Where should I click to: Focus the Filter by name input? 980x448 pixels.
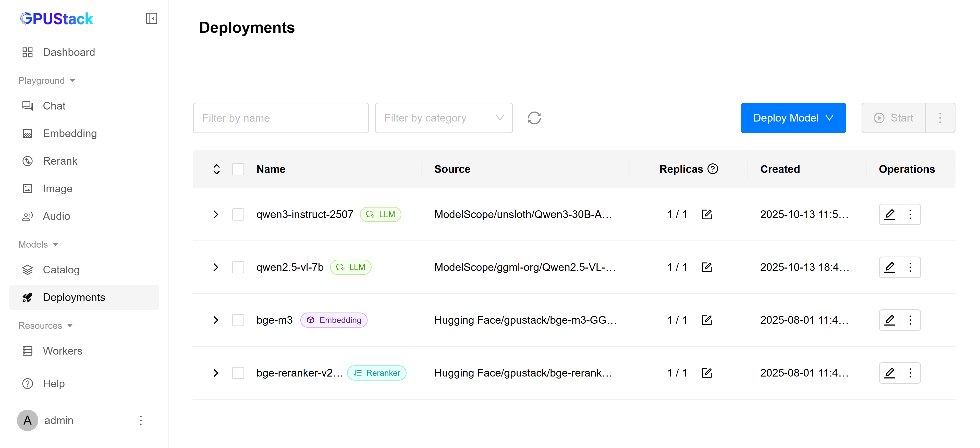[x=281, y=118]
